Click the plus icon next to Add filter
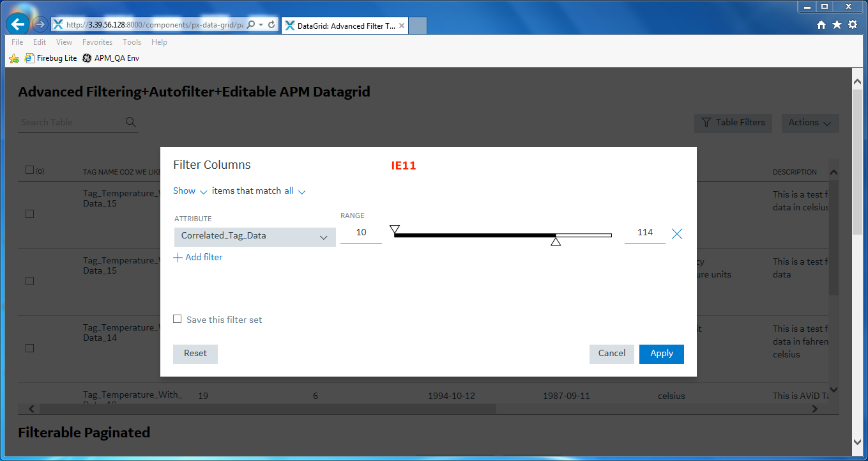Image resolution: width=868 pixels, height=461 pixels. (x=178, y=257)
